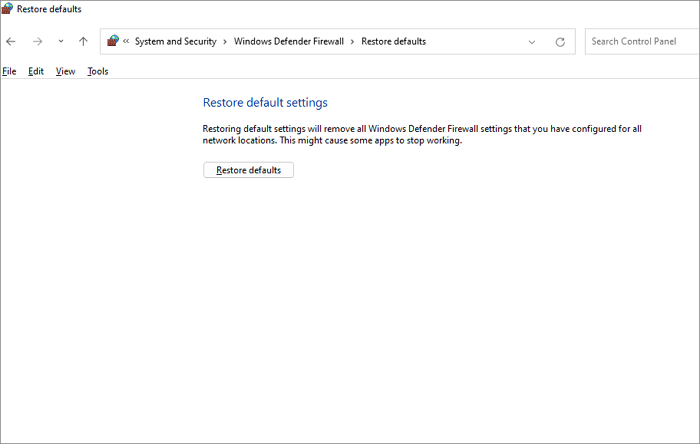Select Restore defaults breadcrumb in address bar
Image resolution: width=700 pixels, height=444 pixels.
click(393, 42)
